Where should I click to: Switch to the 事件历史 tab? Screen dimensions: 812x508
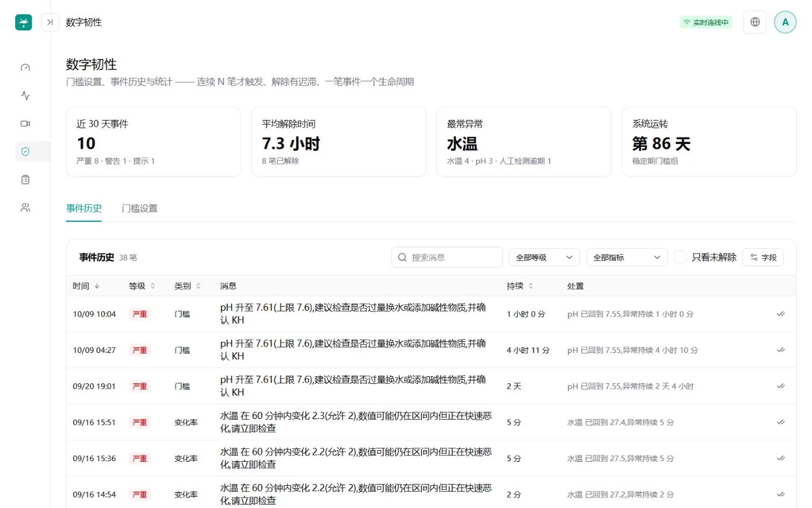point(84,208)
